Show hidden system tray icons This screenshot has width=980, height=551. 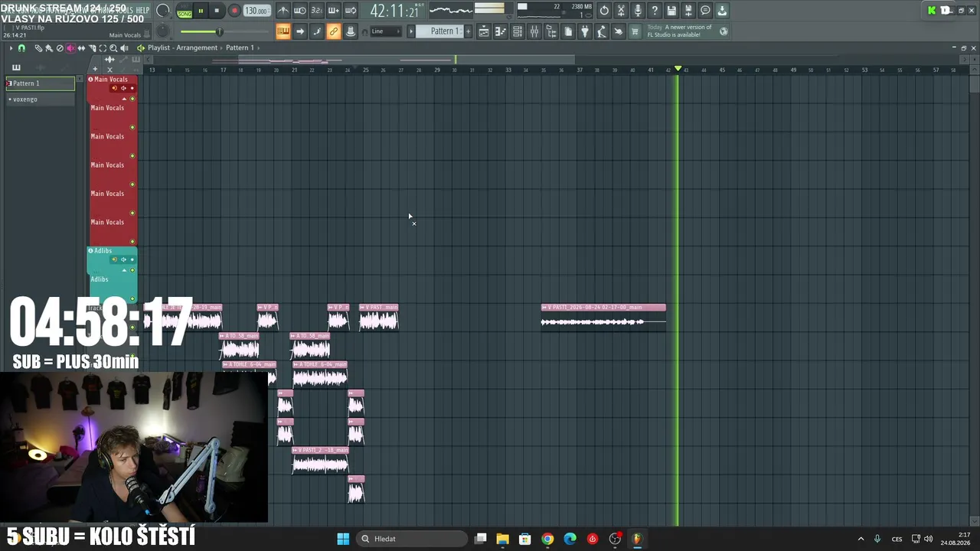[x=861, y=539]
